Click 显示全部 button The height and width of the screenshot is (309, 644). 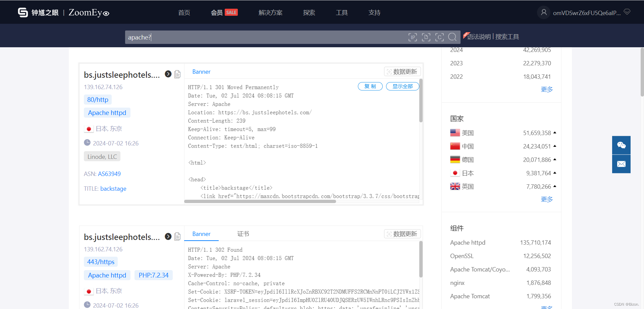(402, 86)
